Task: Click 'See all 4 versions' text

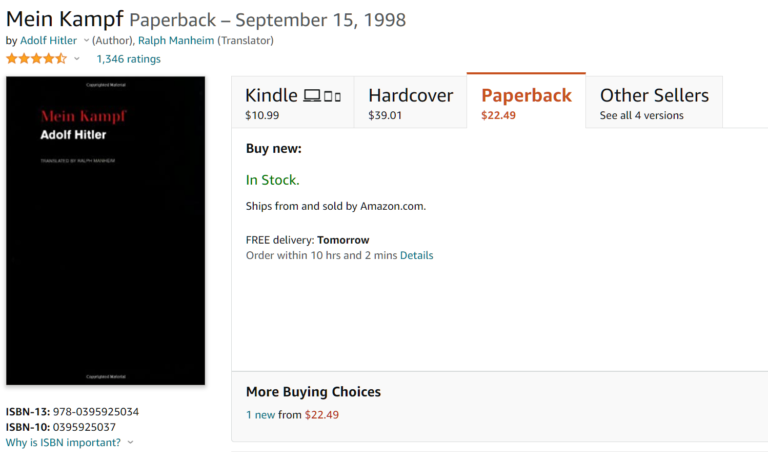Action: pos(641,116)
